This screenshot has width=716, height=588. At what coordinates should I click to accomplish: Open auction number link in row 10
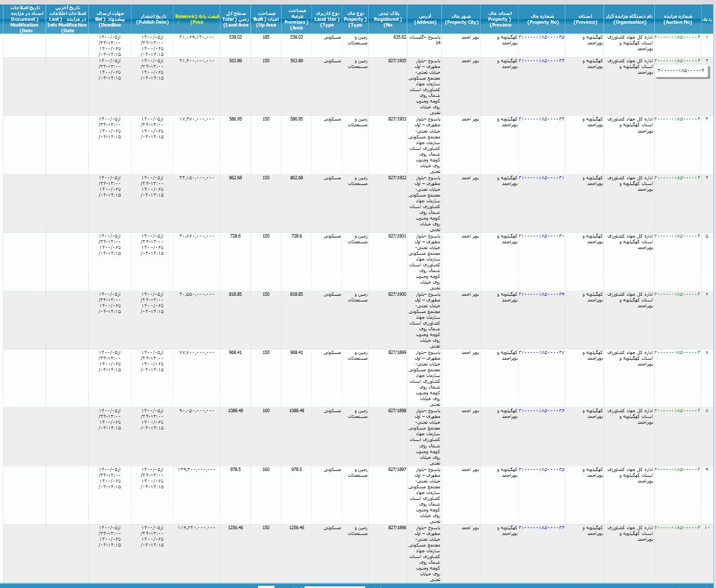tap(677, 528)
